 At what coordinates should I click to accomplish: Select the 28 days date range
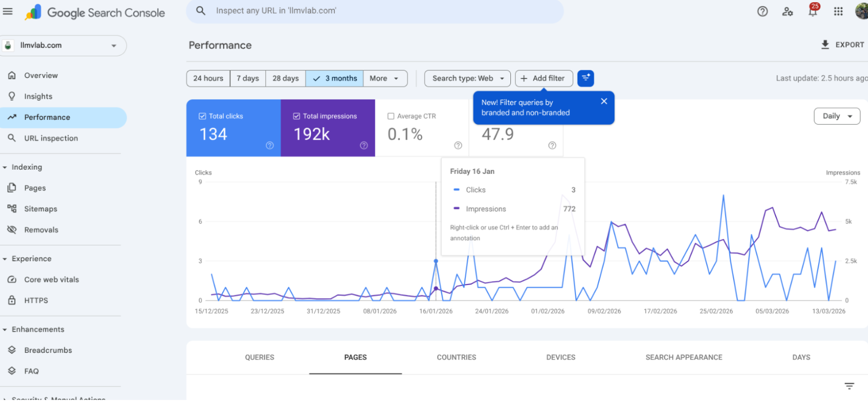tap(286, 79)
